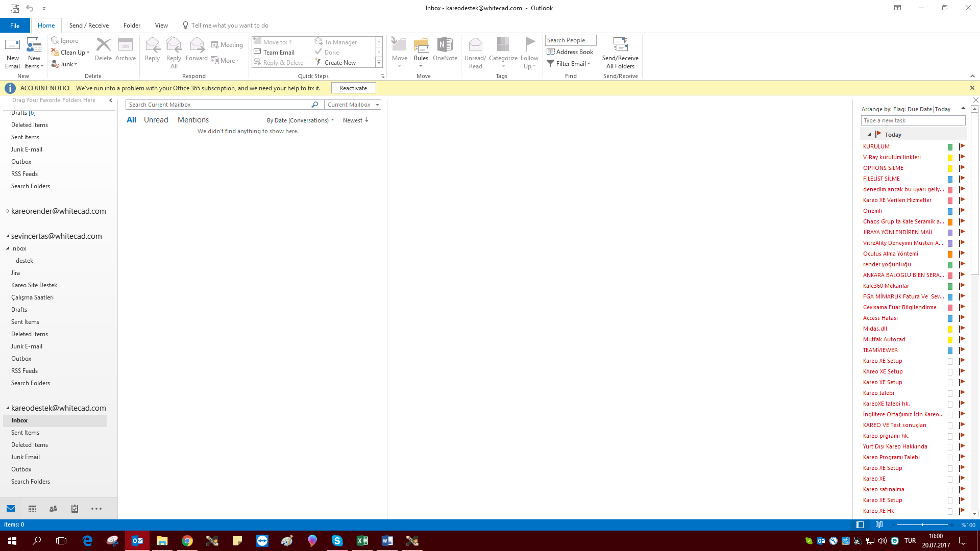Toggle Newest sort order

[x=356, y=120]
